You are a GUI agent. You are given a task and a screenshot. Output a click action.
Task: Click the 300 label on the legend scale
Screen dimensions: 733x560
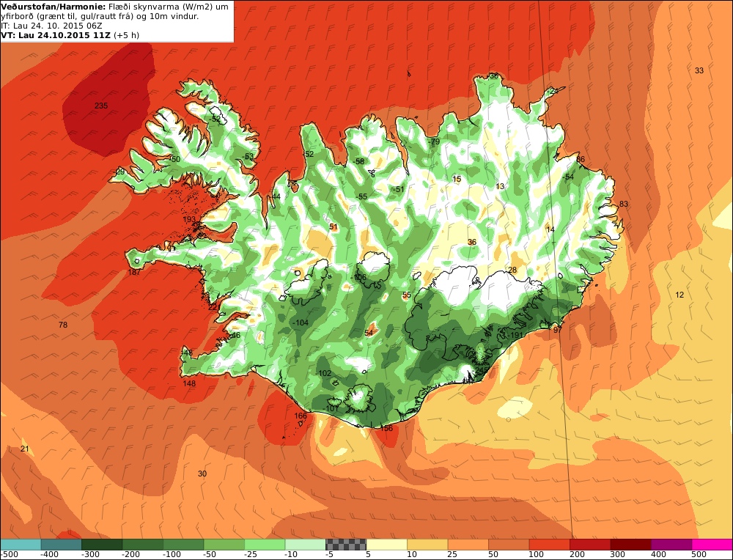pyautogui.click(x=617, y=554)
